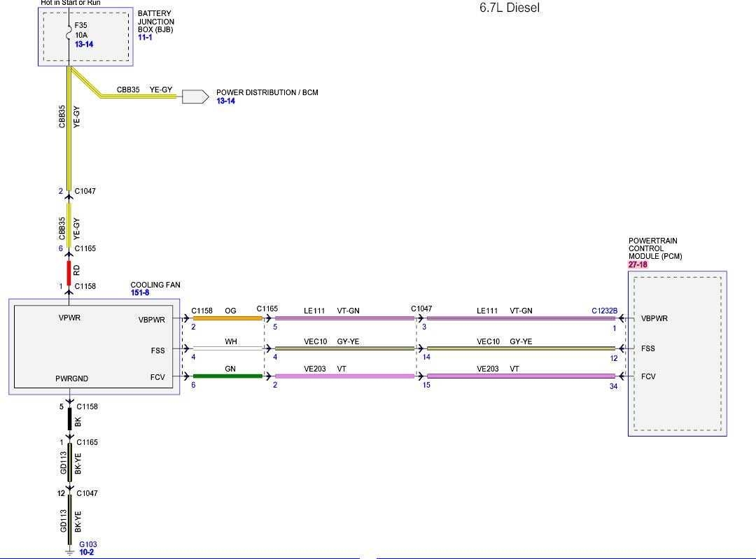Click the F35 10A fuse symbol
Screen dimensions: 756x559
coord(69,34)
